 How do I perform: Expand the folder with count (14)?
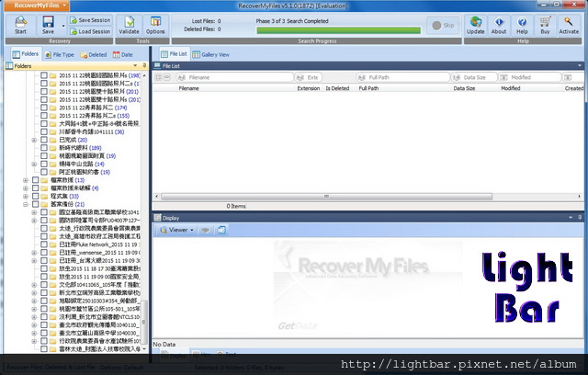(x=34, y=164)
